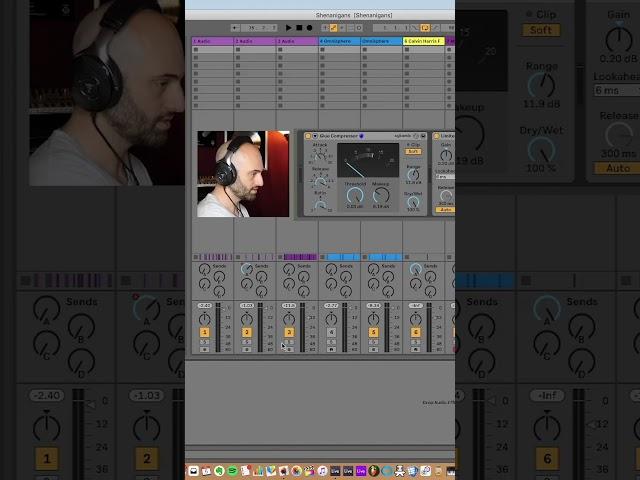Mute track 1 with its activator button
Image resolution: width=640 pixels, height=480 pixels.
[x=204, y=332]
